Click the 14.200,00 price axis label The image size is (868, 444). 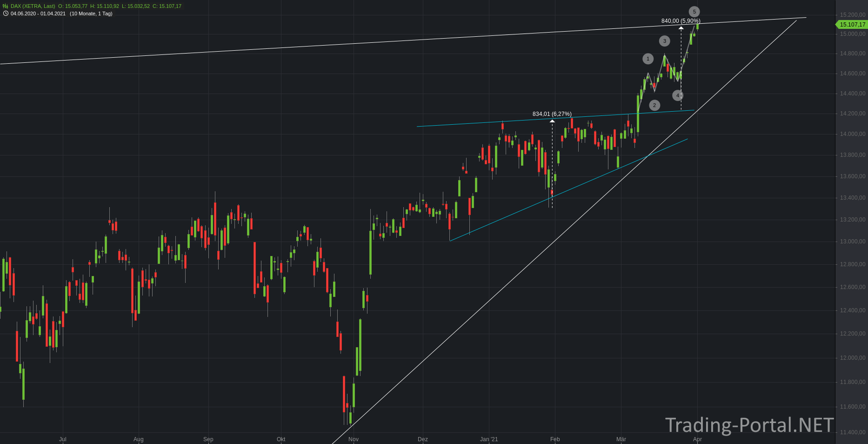point(853,114)
